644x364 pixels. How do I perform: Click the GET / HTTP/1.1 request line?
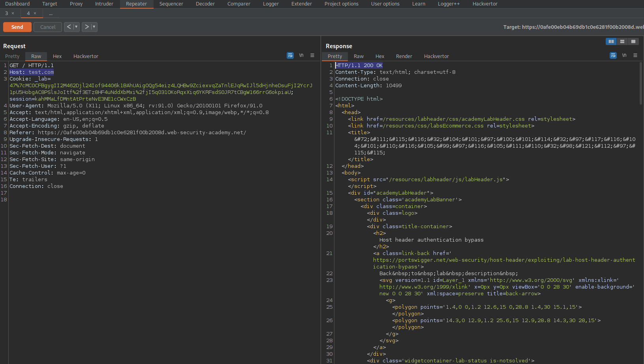tap(32, 65)
